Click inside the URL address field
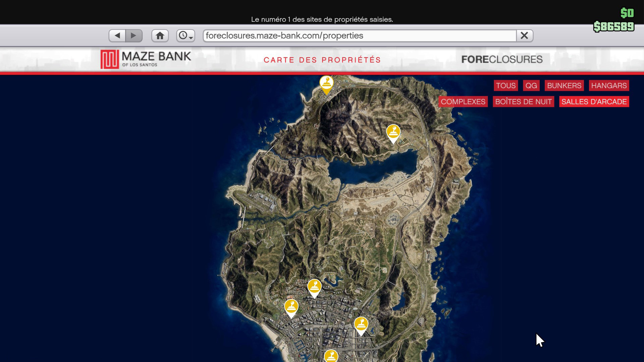Viewport: 644px width, 362px height. (x=335, y=36)
